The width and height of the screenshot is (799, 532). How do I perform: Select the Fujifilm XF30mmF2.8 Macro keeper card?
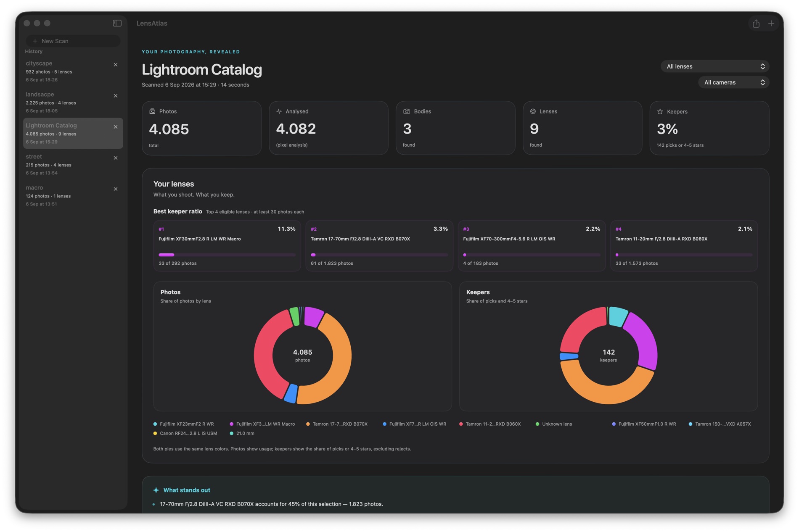[227, 246]
